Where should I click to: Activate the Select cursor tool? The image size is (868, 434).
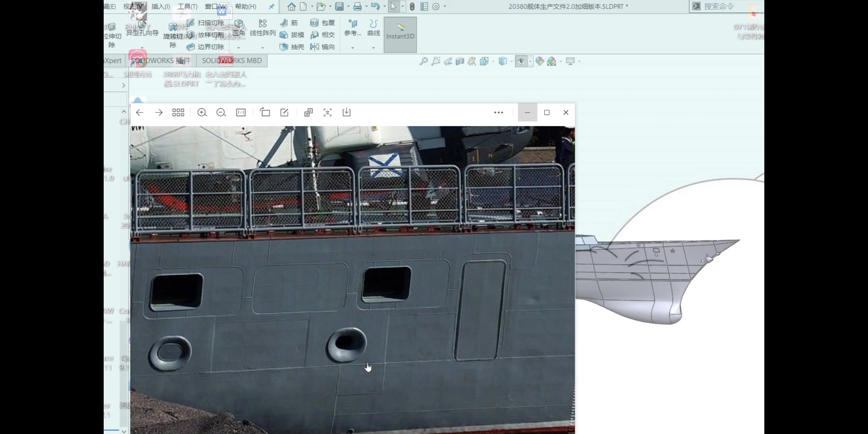(394, 6)
